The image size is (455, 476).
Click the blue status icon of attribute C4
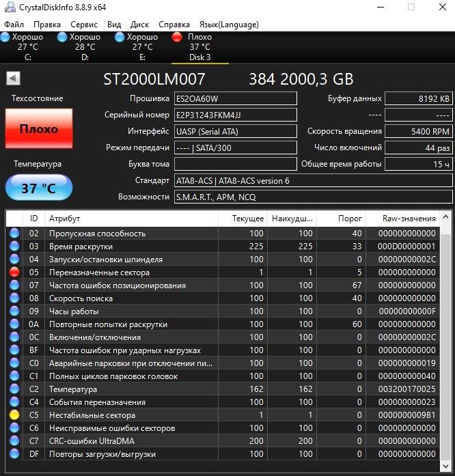[x=14, y=402]
